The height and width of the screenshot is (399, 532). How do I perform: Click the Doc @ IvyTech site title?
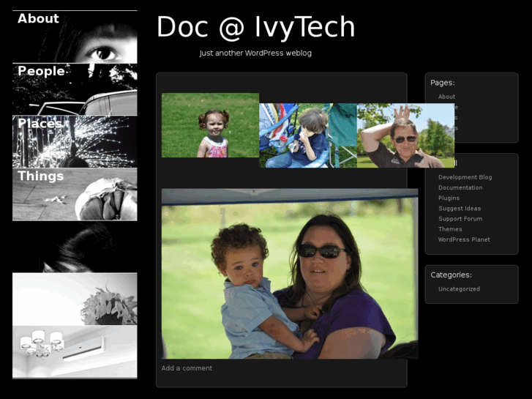[255, 27]
